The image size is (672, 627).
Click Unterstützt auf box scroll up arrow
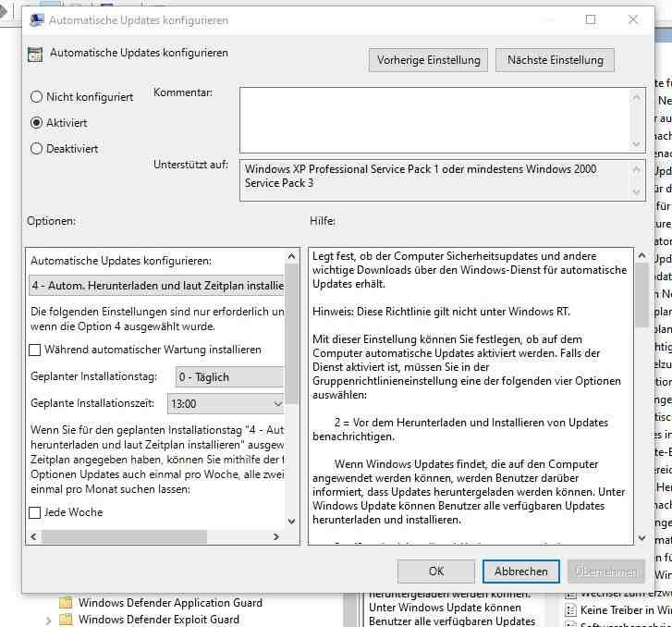click(x=637, y=170)
